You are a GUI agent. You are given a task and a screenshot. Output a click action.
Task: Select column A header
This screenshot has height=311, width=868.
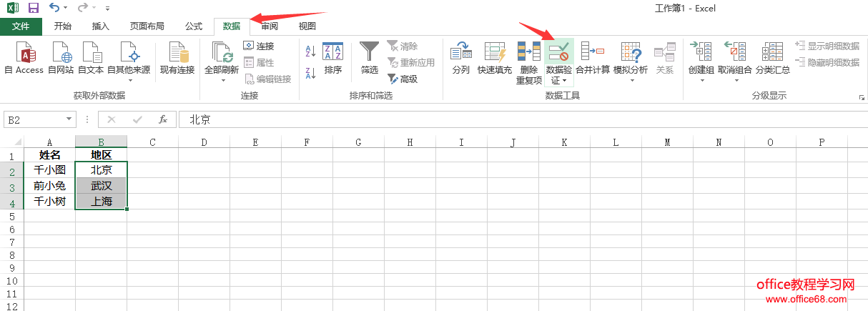tap(49, 142)
